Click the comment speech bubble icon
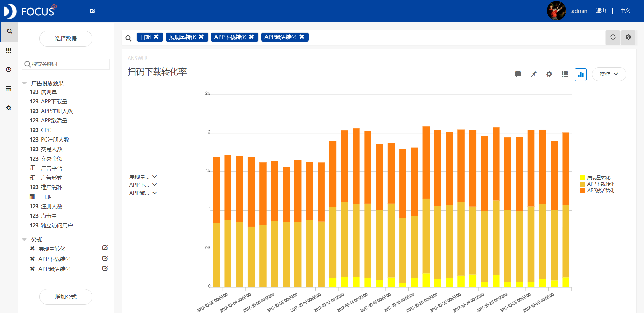The height and width of the screenshot is (313, 644). point(518,74)
